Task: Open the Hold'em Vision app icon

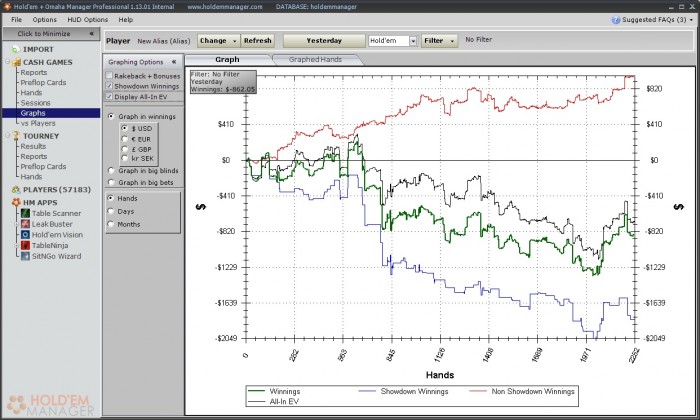Action: coord(25,235)
